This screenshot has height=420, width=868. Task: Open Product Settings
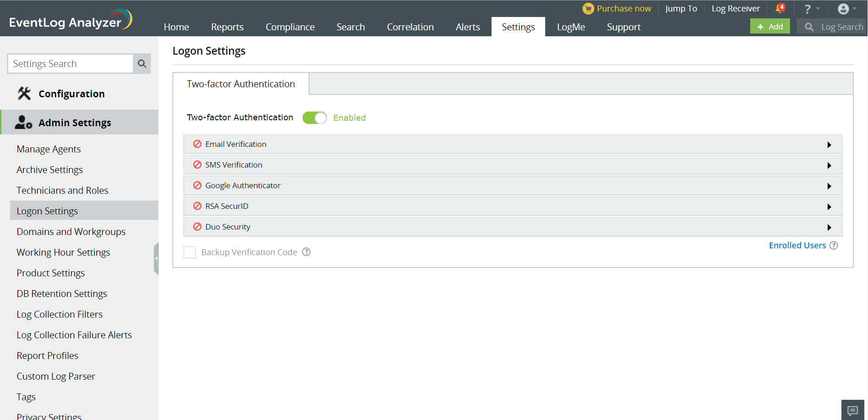pos(50,273)
